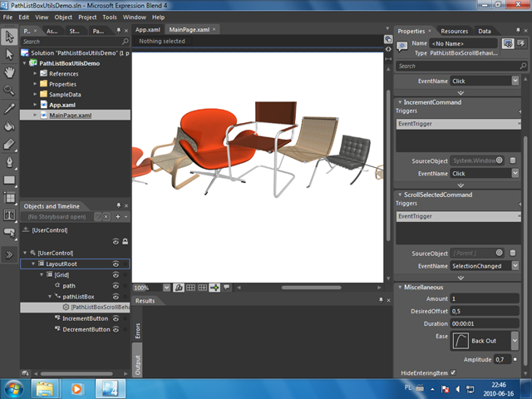
Task: Select the Grid layout panel tool
Action: click(9, 198)
